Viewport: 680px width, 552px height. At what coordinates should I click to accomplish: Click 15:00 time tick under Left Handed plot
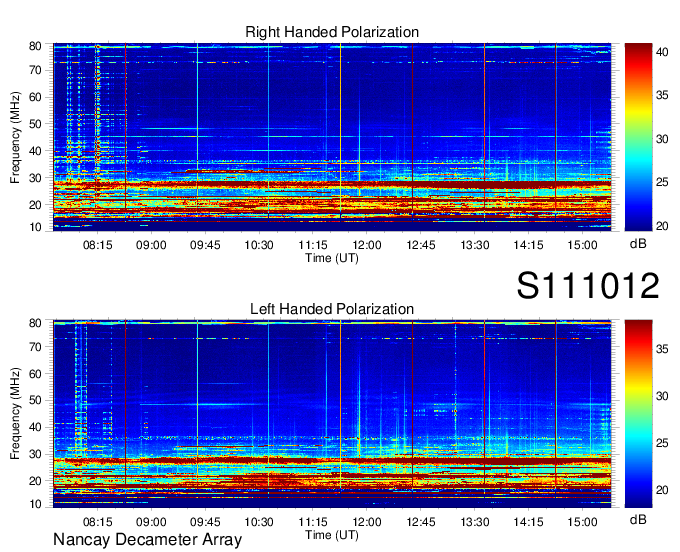582,522
